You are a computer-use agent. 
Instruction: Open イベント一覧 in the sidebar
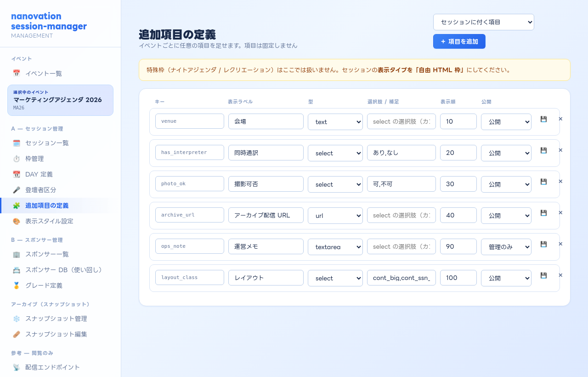point(60,73)
